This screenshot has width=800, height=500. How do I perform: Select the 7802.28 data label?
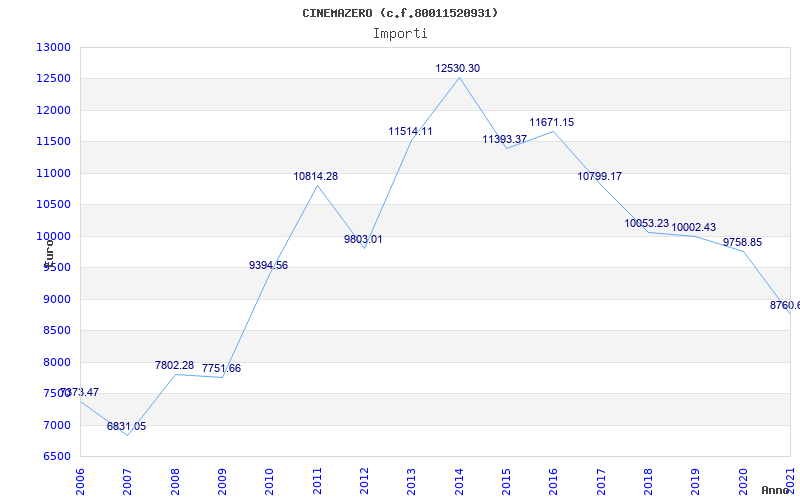174,365
